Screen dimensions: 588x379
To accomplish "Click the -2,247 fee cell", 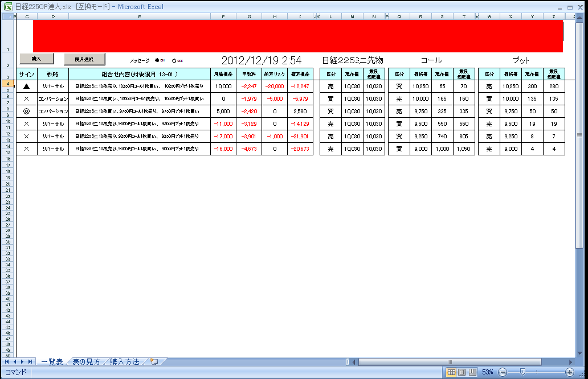I will coord(249,86).
